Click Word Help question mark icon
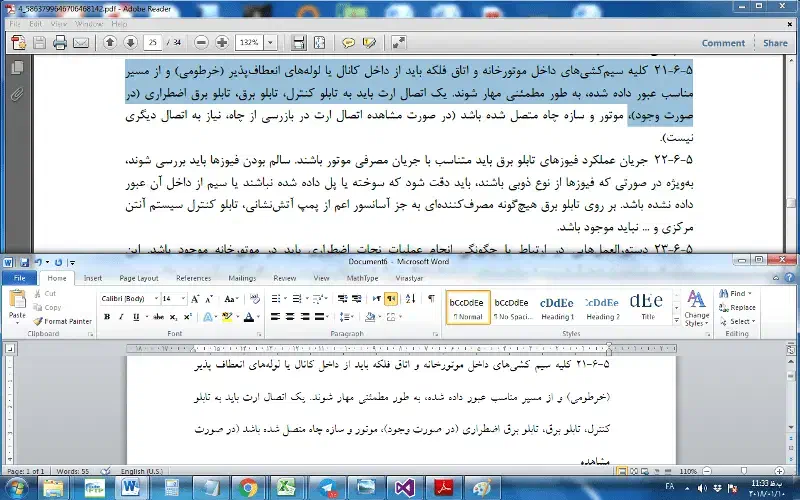This screenshot has width=800, height=500. click(789, 278)
